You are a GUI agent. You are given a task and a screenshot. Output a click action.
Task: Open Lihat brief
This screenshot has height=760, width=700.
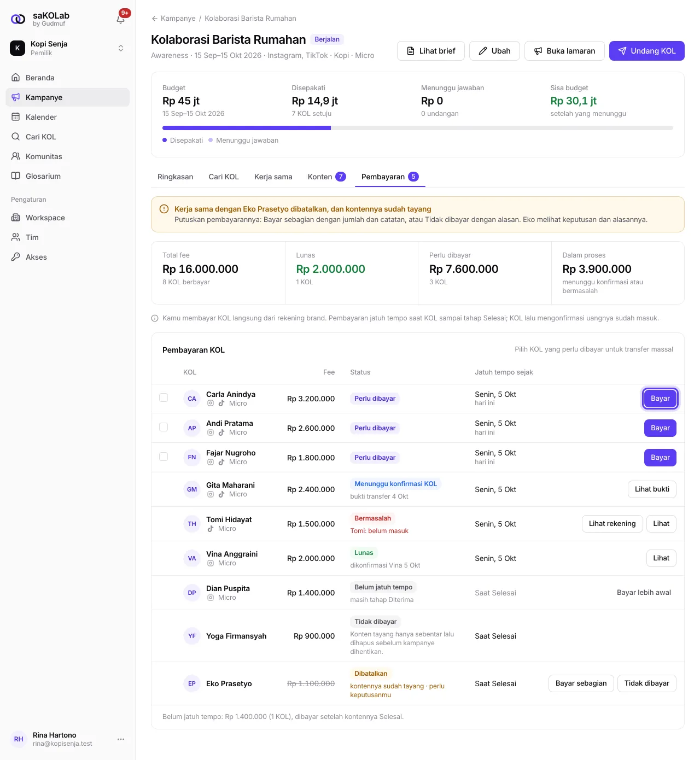pyautogui.click(x=431, y=51)
